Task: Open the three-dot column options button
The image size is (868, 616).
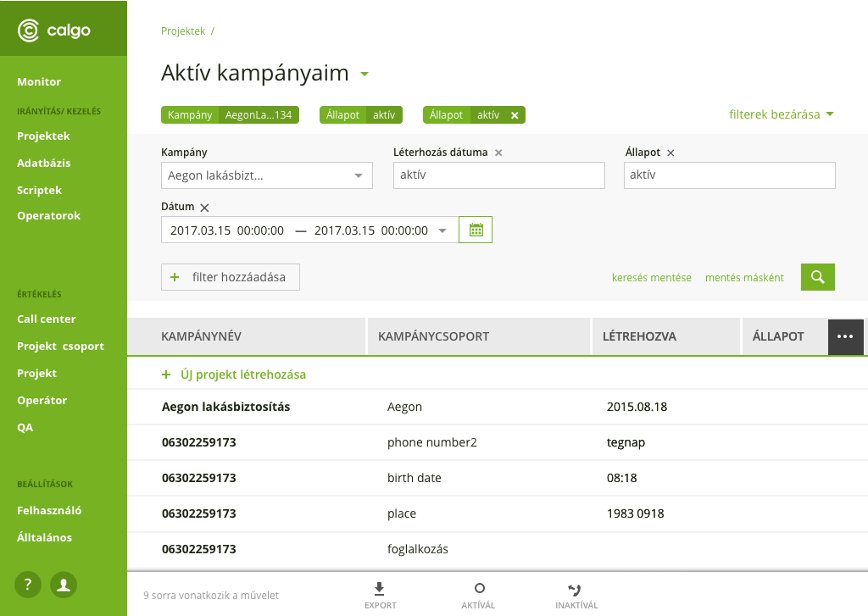Action: (845, 336)
